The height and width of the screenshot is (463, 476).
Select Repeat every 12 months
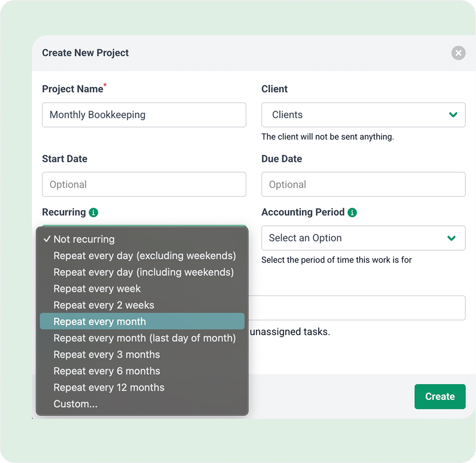click(x=142, y=387)
